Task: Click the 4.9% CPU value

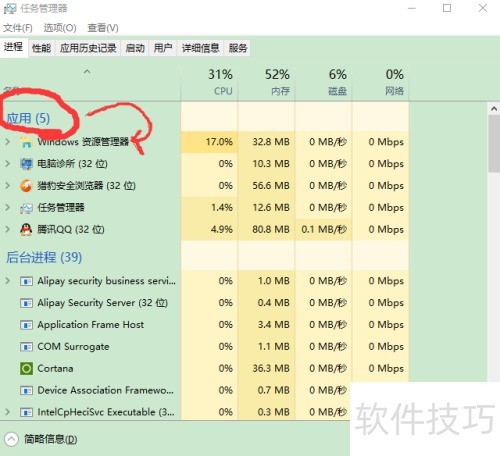Action: (222, 230)
